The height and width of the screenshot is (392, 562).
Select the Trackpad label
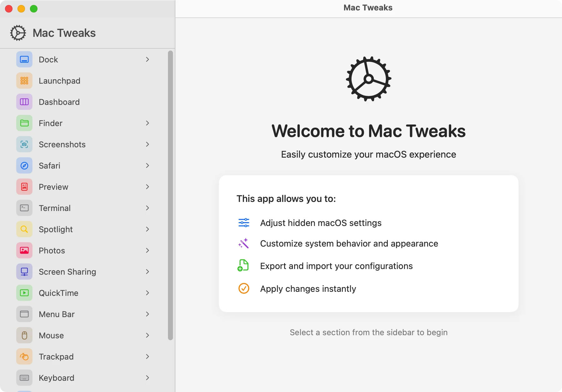point(56,357)
